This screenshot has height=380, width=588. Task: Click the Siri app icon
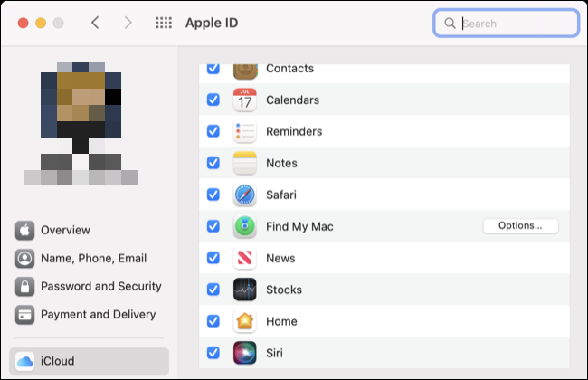(245, 353)
